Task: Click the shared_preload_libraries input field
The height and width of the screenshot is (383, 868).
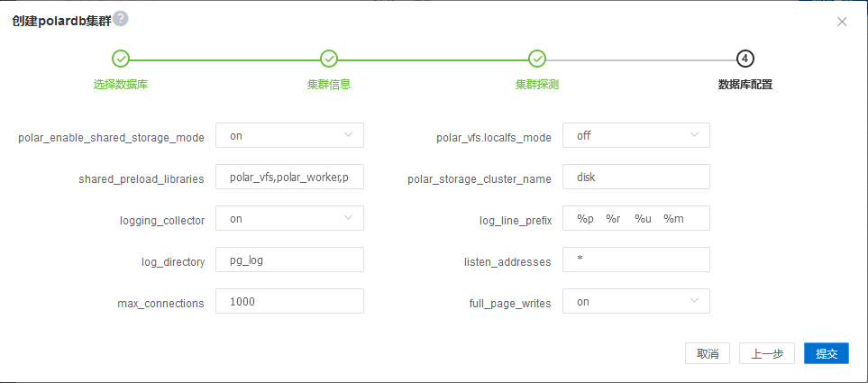Action: coord(289,178)
